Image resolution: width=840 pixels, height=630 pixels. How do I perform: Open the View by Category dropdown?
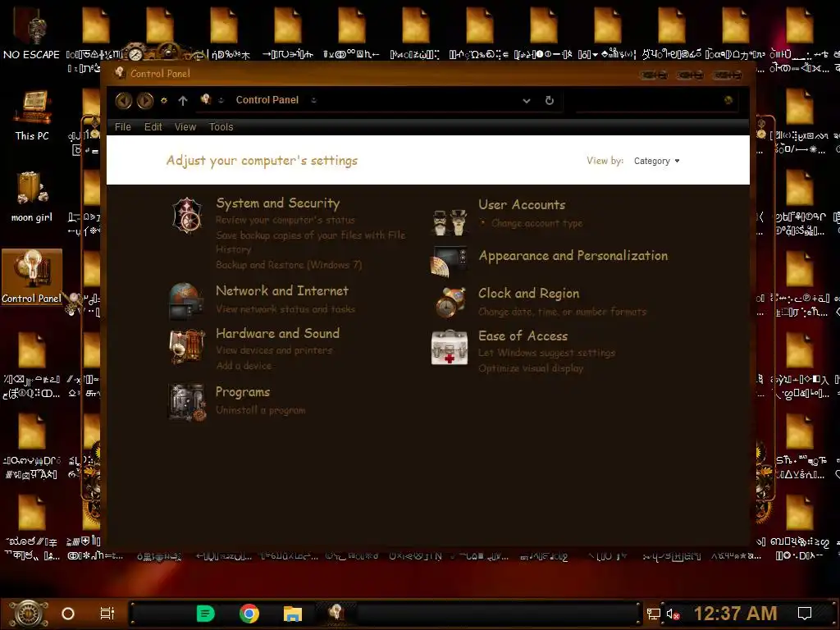coord(657,161)
